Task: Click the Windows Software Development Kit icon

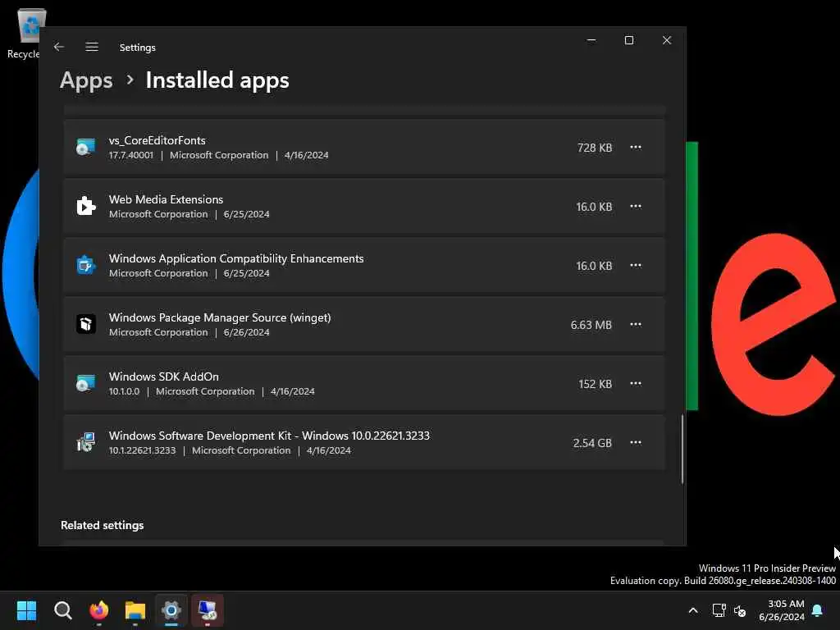Action: pyautogui.click(x=85, y=442)
